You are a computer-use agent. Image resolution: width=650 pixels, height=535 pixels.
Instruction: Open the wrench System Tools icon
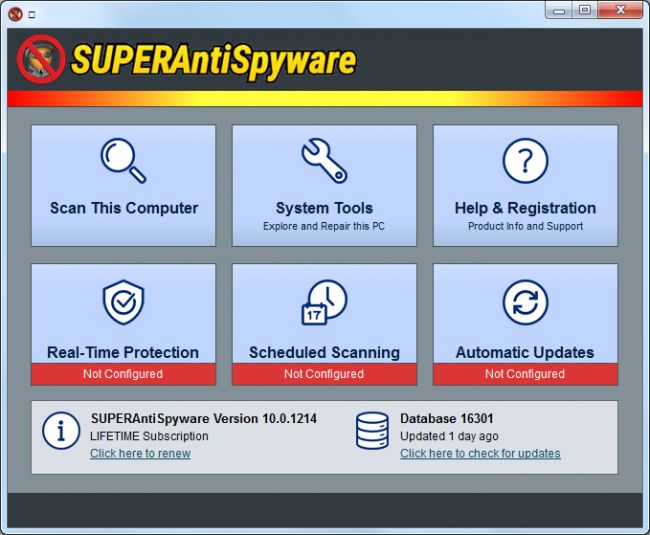[x=324, y=160]
